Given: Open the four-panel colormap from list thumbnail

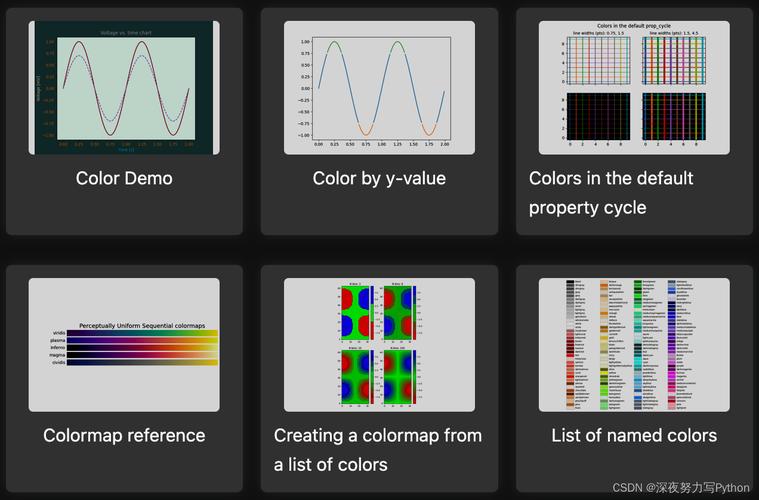Looking at the screenshot, I should 379,345.
